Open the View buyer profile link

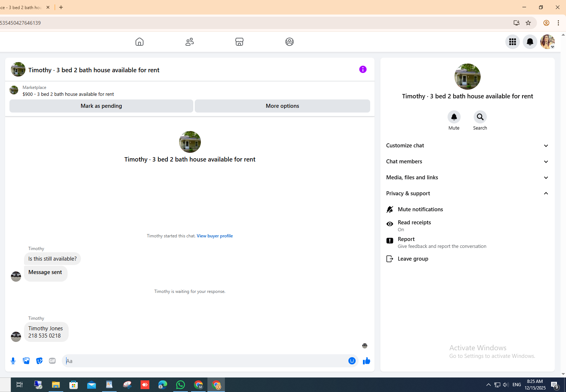[215, 236]
